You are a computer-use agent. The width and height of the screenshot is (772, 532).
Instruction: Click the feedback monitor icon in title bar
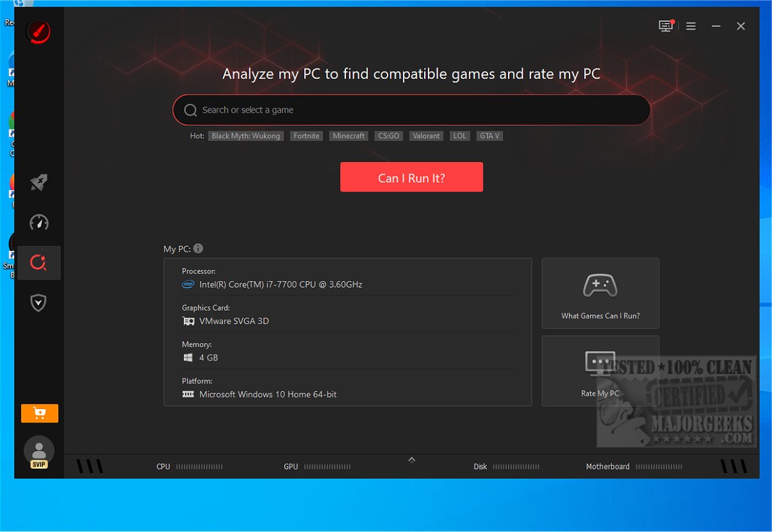(667, 26)
